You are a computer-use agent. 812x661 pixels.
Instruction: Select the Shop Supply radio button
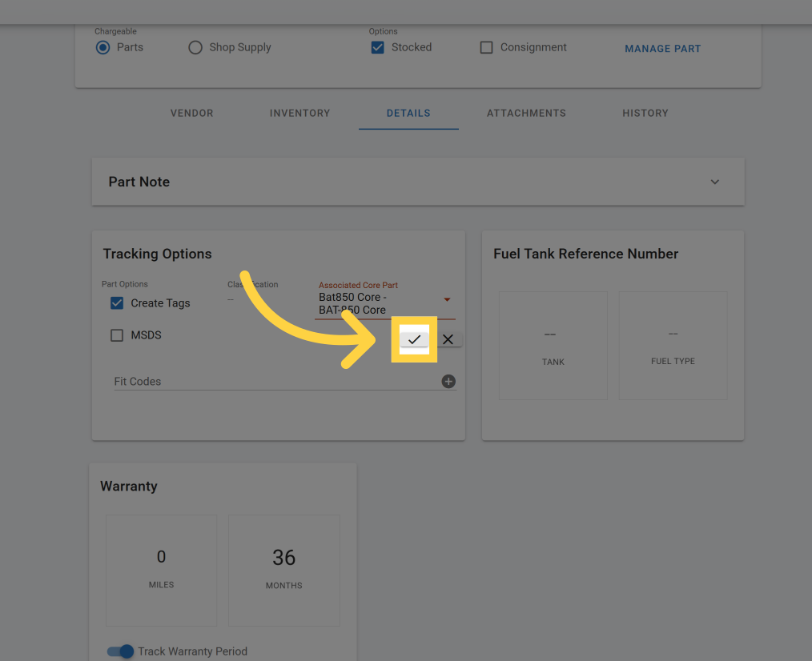coord(195,47)
